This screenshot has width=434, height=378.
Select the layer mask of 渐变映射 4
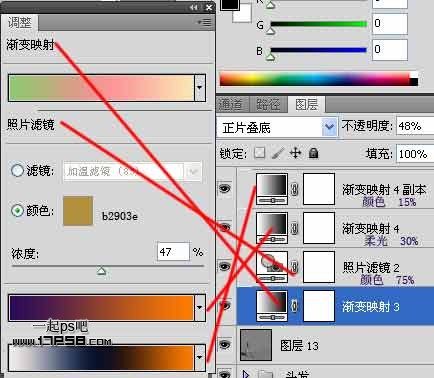click(319, 228)
